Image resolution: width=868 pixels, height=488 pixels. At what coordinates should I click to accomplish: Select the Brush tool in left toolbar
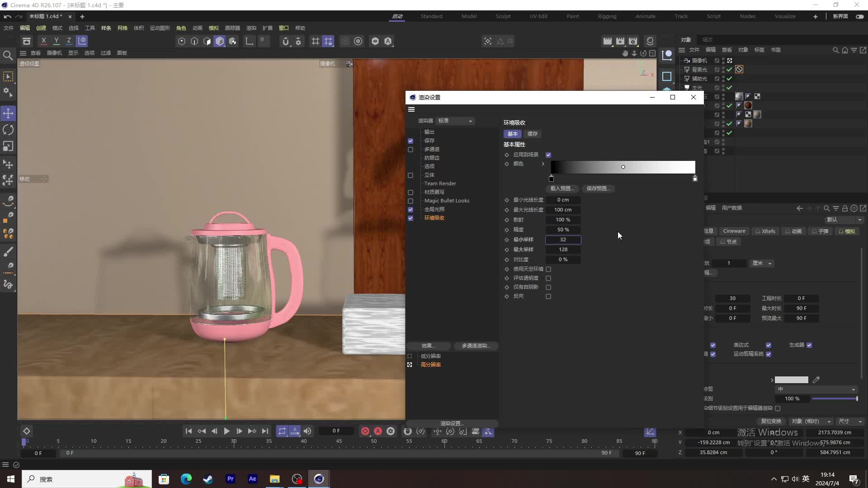[x=8, y=251]
